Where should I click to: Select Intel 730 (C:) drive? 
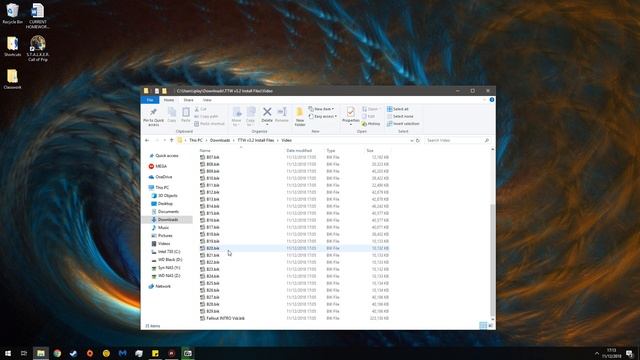point(166,251)
